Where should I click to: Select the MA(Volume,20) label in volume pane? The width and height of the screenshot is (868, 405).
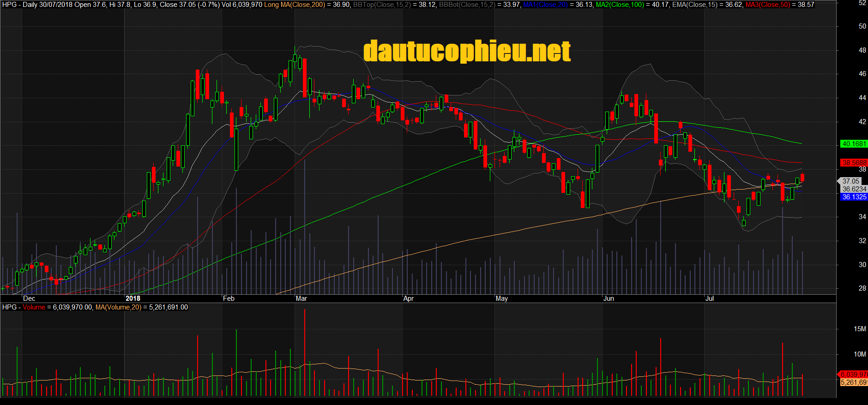pyautogui.click(x=118, y=307)
